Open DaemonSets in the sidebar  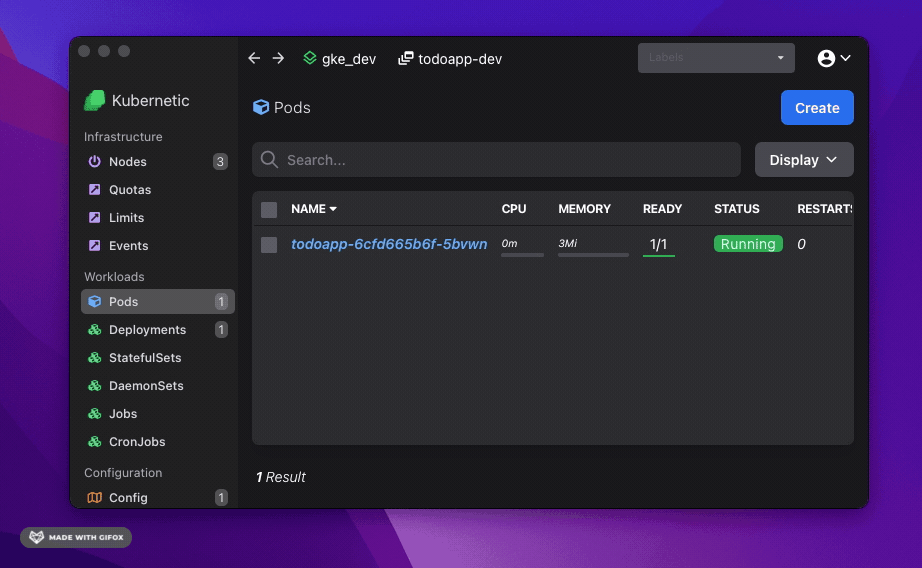point(158,386)
